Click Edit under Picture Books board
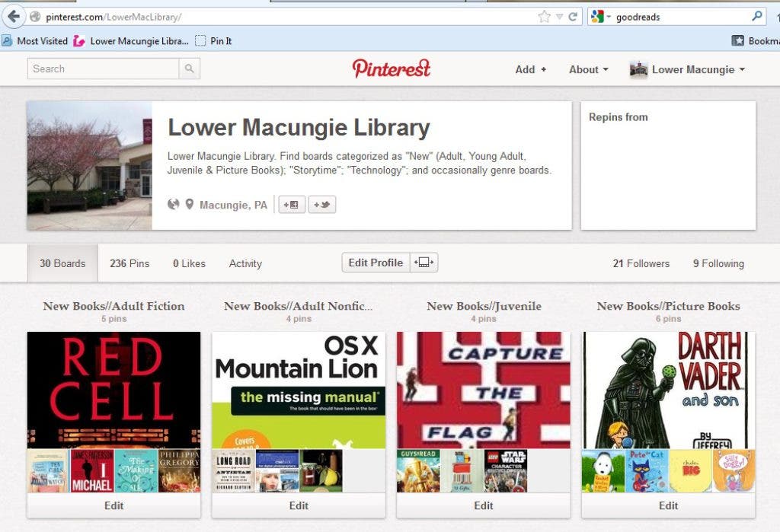 click(x=669, y=505)
